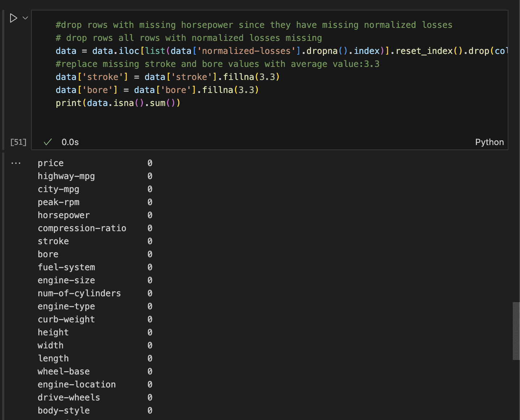This screenshot has width=520, height=420.
Task: Select the price row in the output
Action: coord(50,163)
